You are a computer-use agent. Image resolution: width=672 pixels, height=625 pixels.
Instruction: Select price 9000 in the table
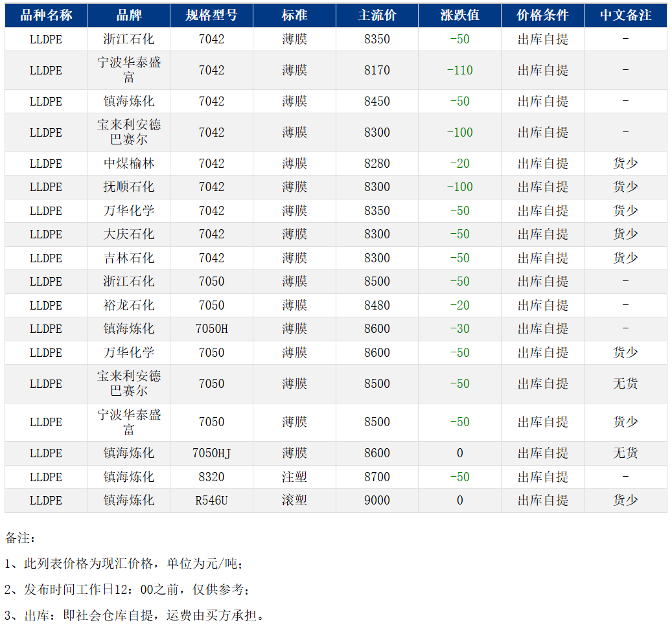click(x=377, y=501)
